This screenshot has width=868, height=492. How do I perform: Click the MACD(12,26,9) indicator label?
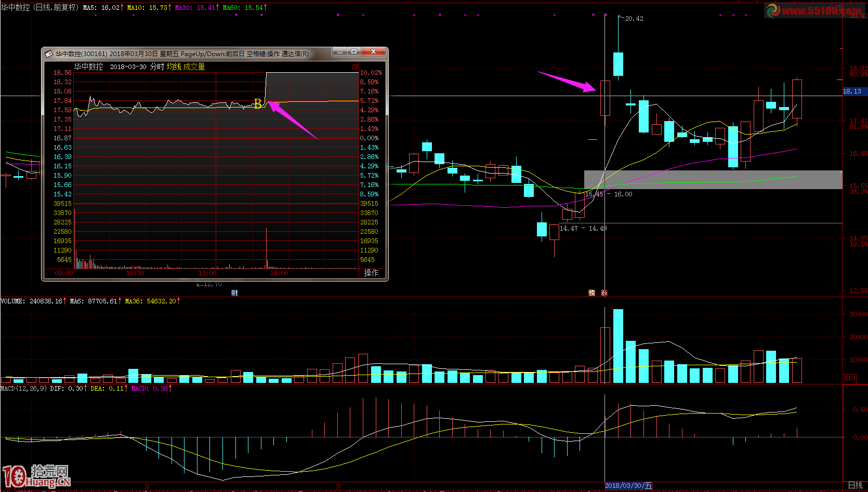[24, 388]
